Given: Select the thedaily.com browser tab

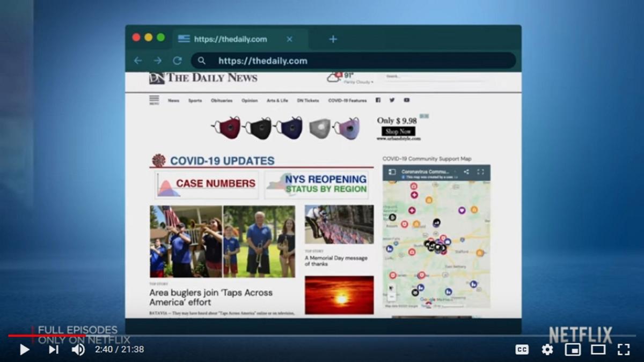Looking at the screenshot, I should 230,39.
